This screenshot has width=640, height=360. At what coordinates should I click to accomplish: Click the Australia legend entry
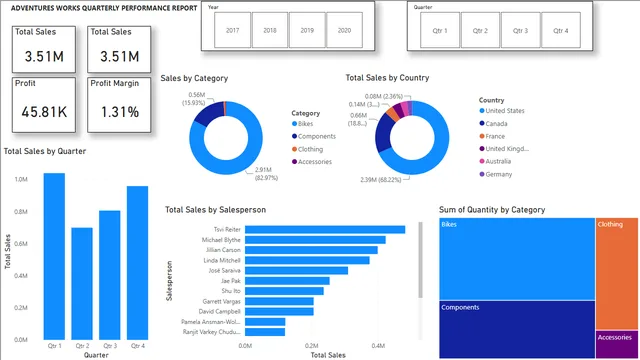[495, 161]
